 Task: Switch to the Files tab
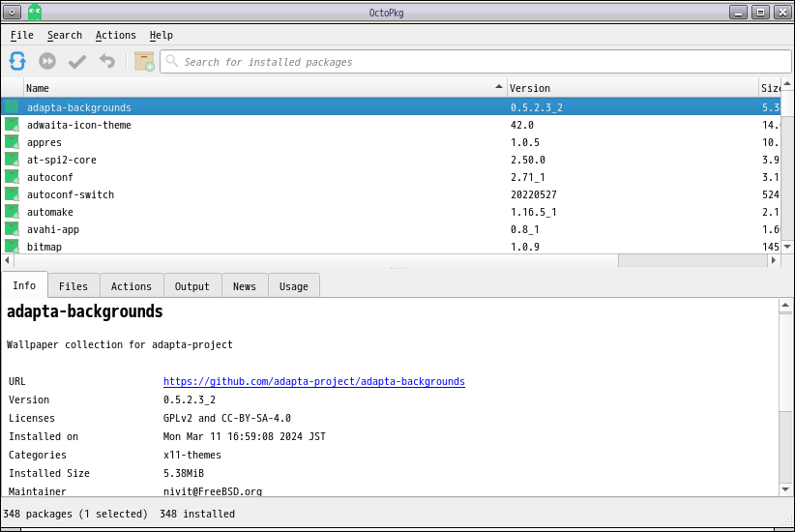pos(74,286)
